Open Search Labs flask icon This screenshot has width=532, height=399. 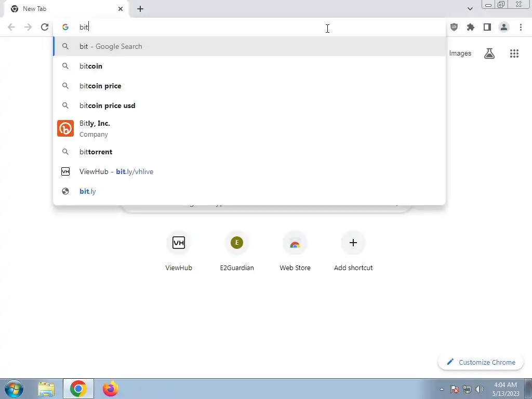[489, 54]
